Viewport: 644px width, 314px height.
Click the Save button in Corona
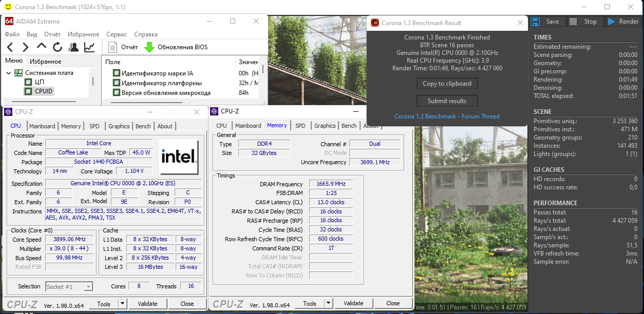(x=546, y=22)
